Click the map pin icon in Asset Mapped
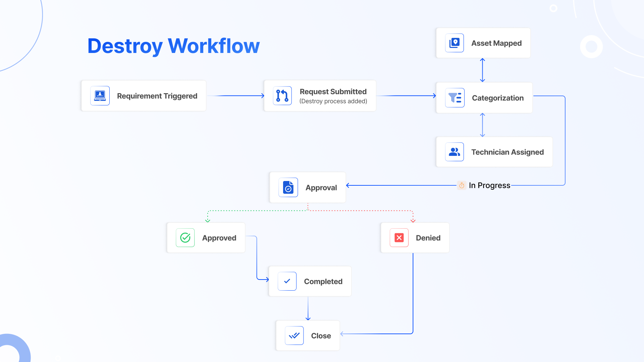The width and height of the screenshot is (644, 362). (454, 43)
